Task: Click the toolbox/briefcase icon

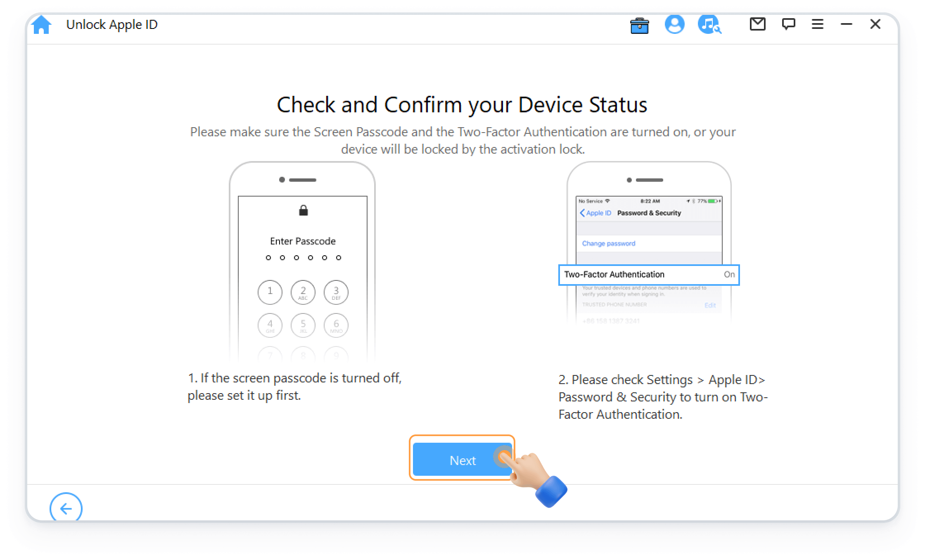Action: point(639,25)
